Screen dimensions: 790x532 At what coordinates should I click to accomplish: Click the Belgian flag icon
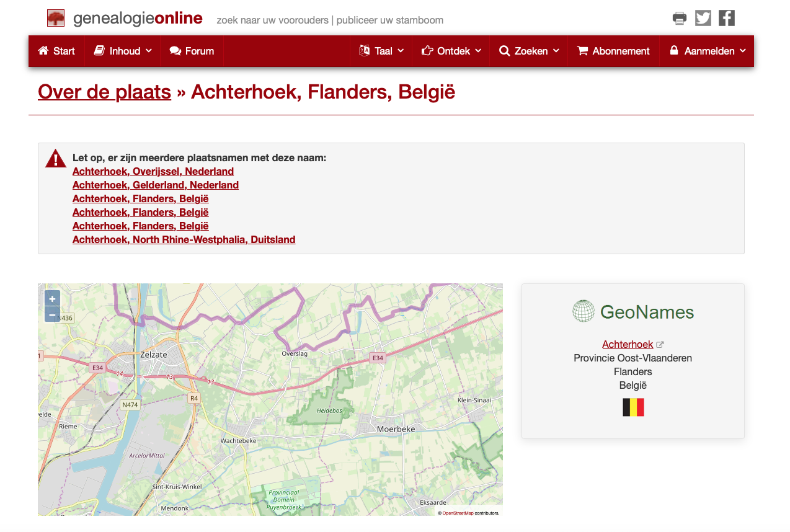tap(633, 407)
